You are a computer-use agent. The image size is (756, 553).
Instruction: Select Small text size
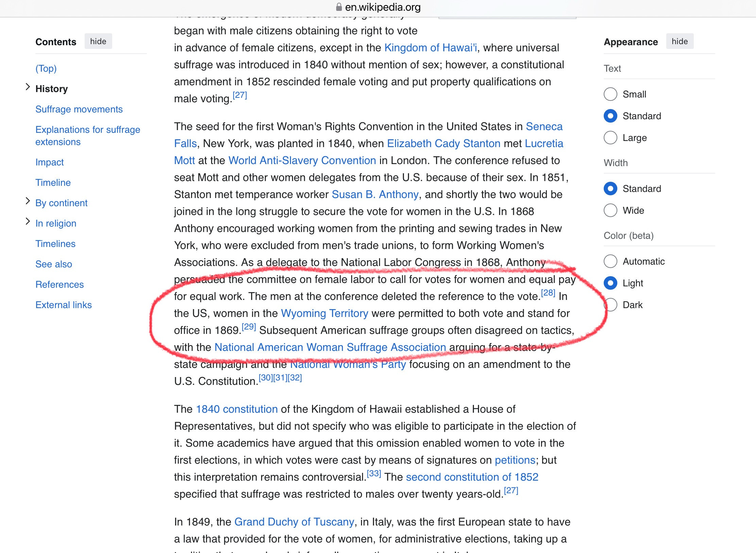(610, 94)
